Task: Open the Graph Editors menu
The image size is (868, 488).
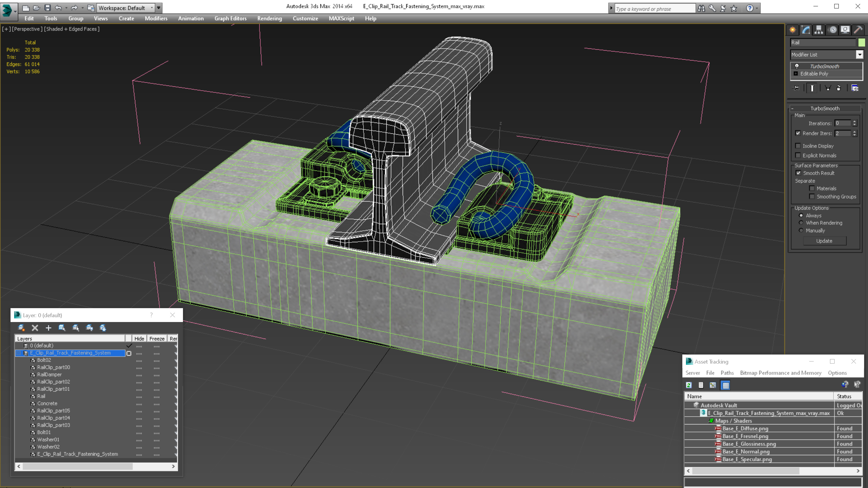Action: (x=231, y=18)
